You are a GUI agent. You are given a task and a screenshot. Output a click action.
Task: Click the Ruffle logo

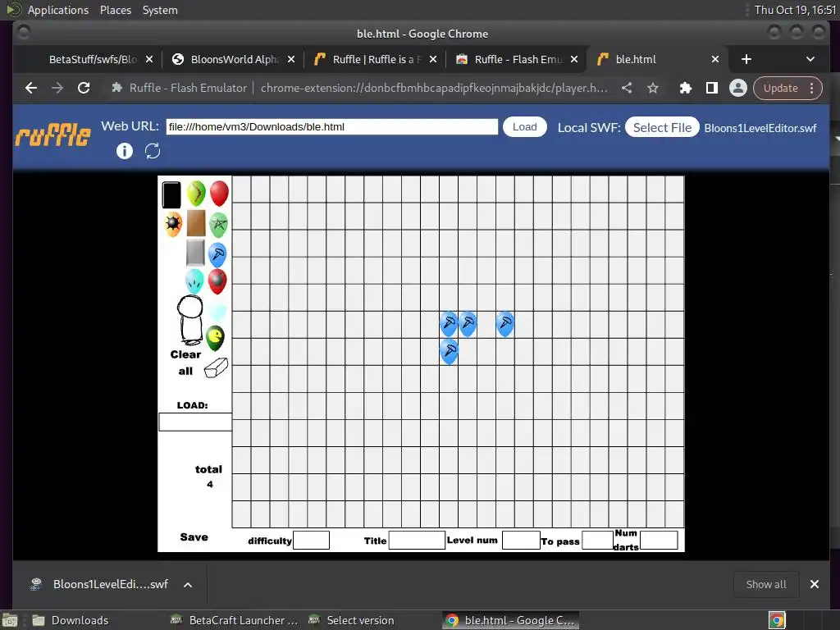(x=53, y=135)
